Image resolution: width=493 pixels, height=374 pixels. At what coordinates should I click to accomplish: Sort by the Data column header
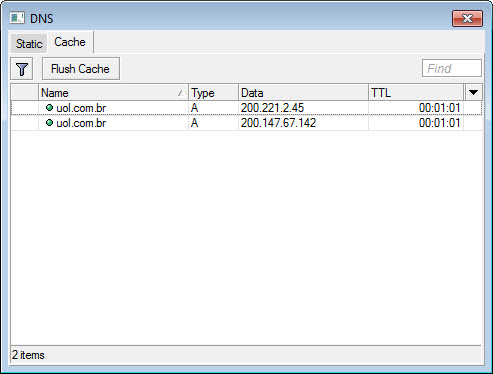(x=303, y=92)
